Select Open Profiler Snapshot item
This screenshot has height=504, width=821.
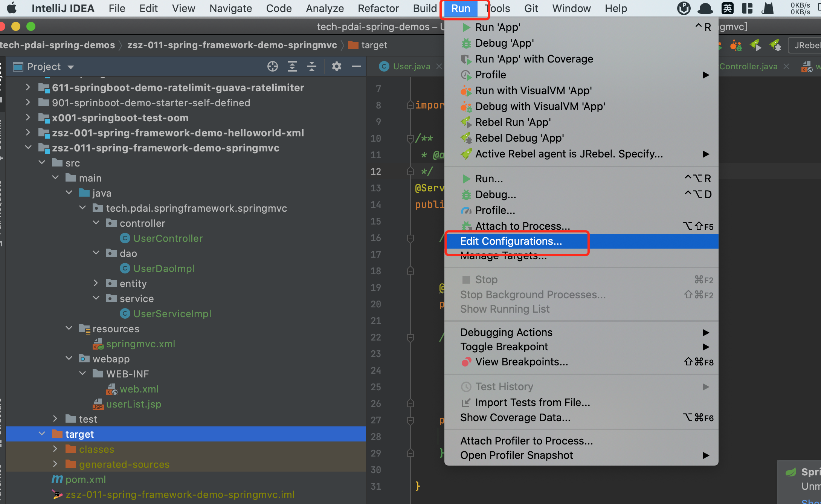(x=581, y=455)
